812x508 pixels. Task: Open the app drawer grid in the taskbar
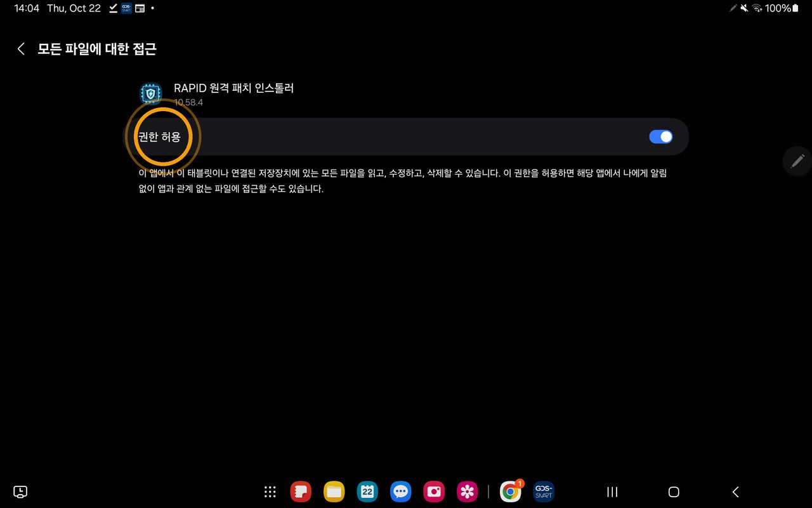pyautogui.click(x=270, y=491)
